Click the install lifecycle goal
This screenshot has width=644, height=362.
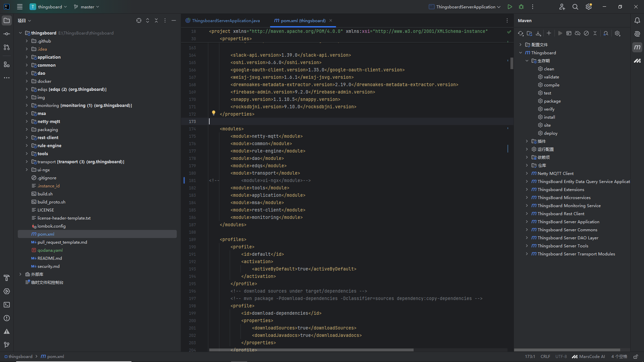point(549,117)
